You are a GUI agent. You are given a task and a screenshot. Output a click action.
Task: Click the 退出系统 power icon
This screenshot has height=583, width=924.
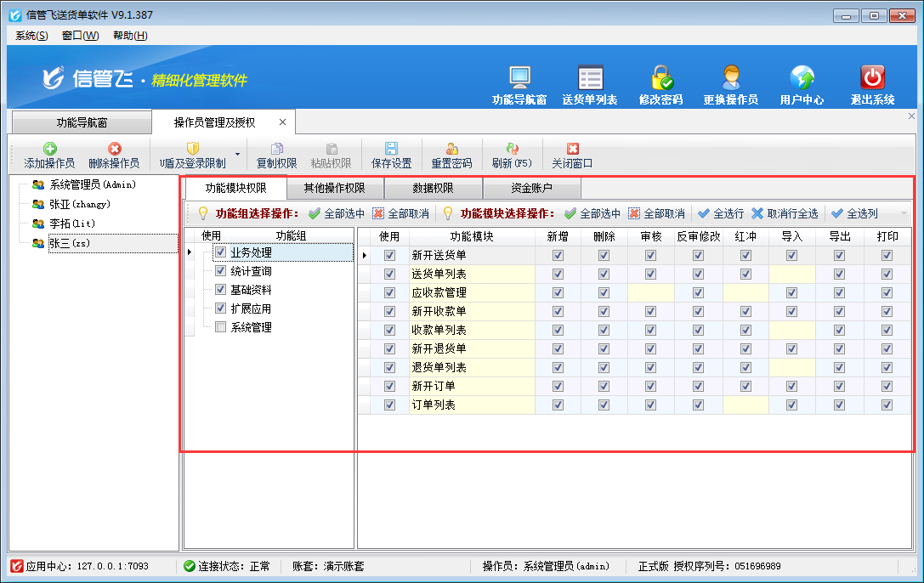pyautogui.click(x=872, y=78)
